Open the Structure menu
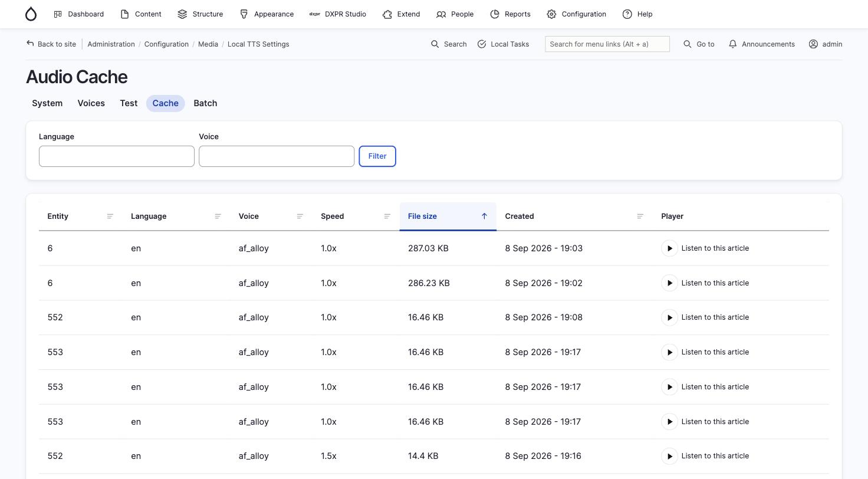This screenshot has width=868, height=479. point(200,14)
